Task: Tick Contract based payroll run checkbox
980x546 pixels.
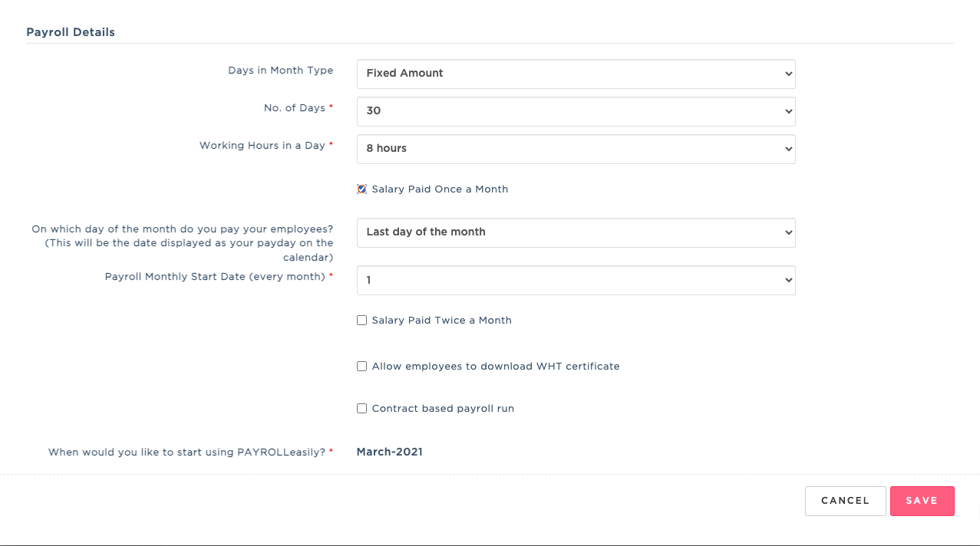Action: click(x=361, y=409)
